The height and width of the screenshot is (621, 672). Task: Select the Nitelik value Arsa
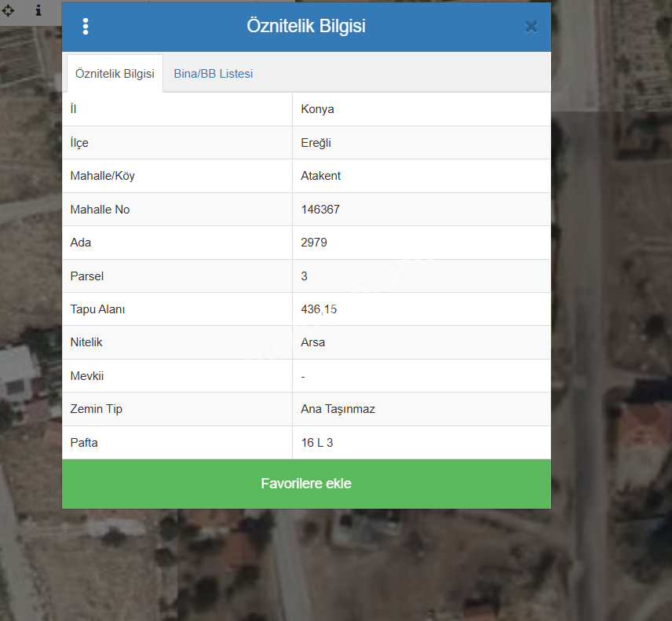(312, 342)
